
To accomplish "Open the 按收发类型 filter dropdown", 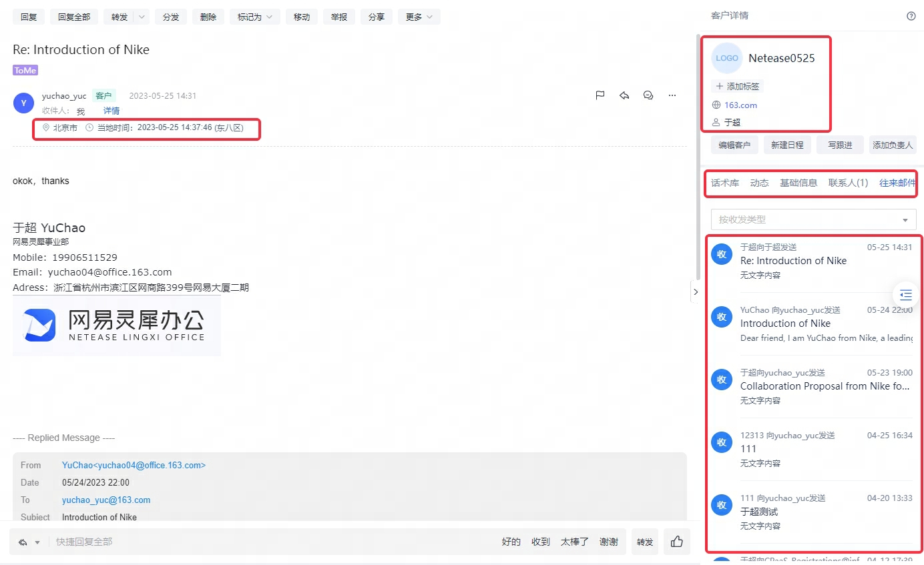I will pos(814,219).
